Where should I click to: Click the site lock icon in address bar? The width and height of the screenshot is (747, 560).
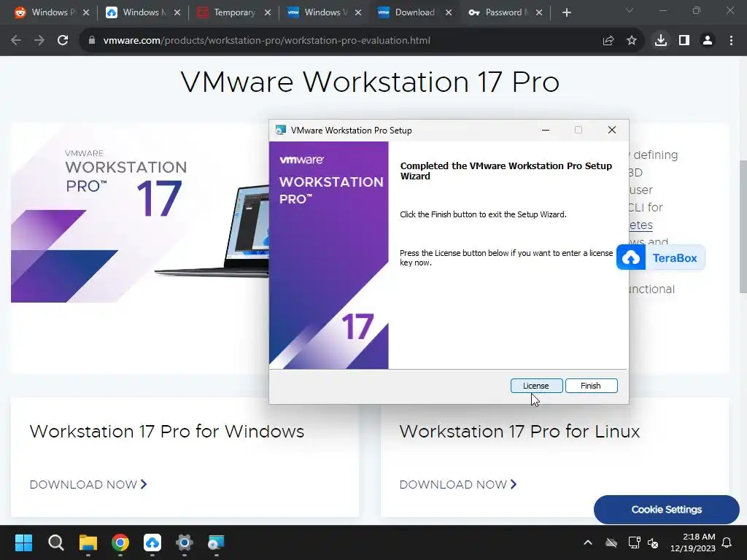tap(92, 41)
